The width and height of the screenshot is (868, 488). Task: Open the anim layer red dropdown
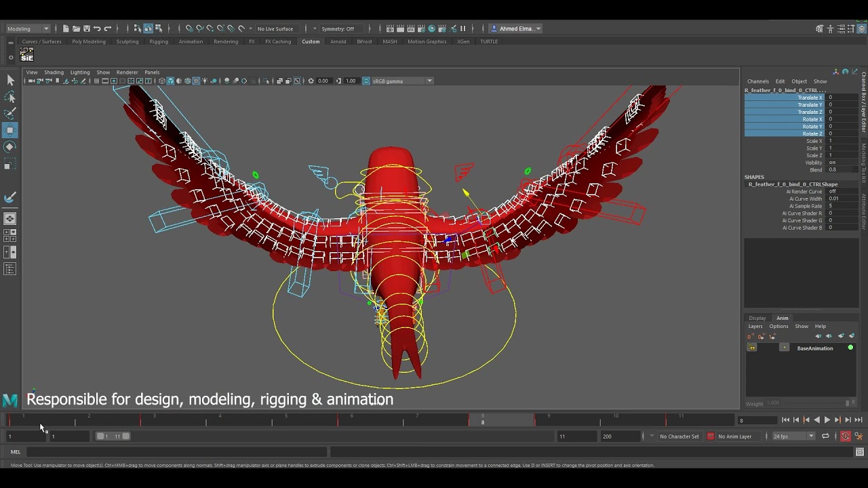711,436
